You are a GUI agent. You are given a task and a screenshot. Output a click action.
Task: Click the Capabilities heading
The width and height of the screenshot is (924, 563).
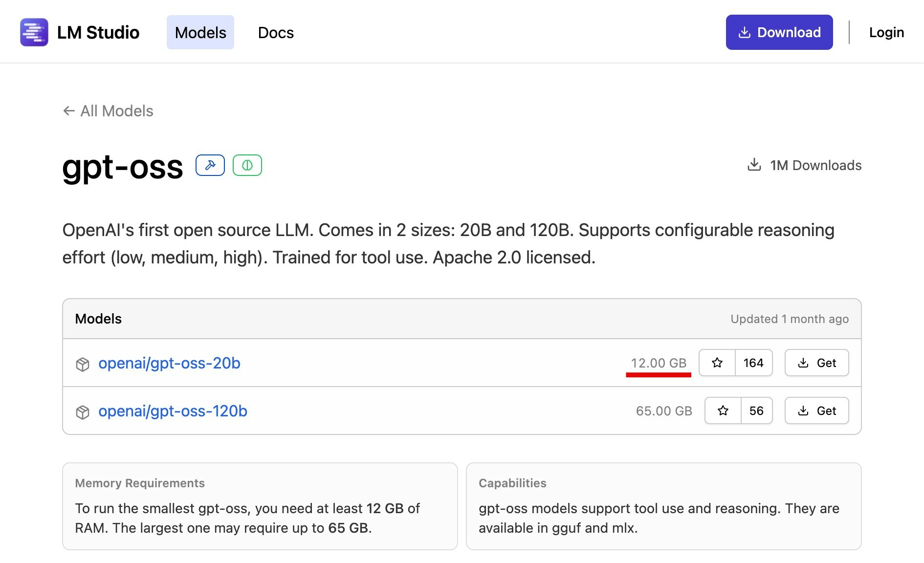(x=512, y=483)
